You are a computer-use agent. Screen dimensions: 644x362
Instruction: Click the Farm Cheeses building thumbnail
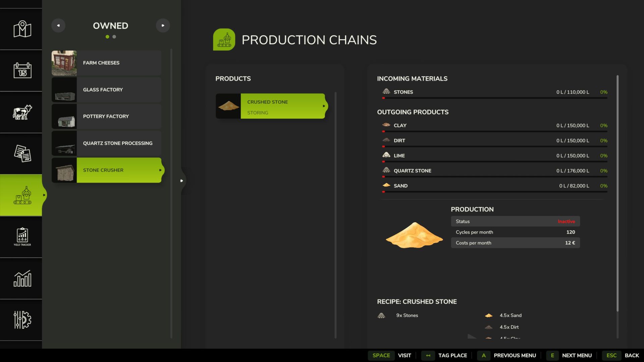coord(64,63)
